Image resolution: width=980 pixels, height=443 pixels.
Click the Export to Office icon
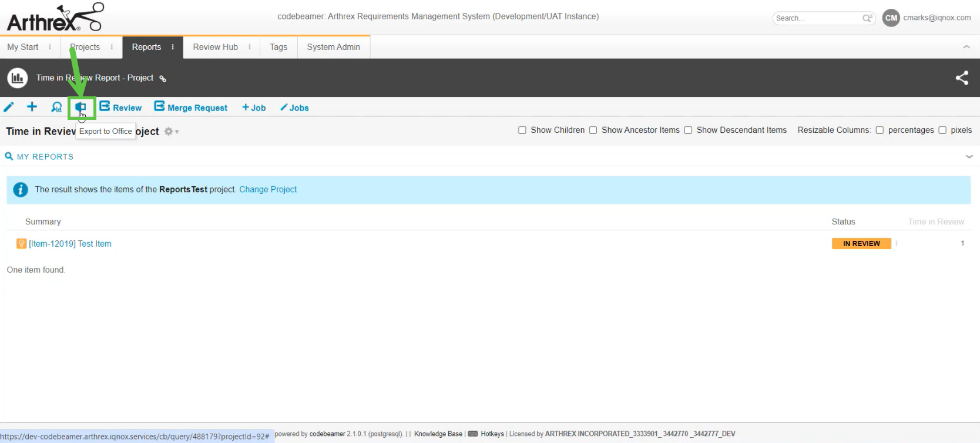[x=81, y=107]
